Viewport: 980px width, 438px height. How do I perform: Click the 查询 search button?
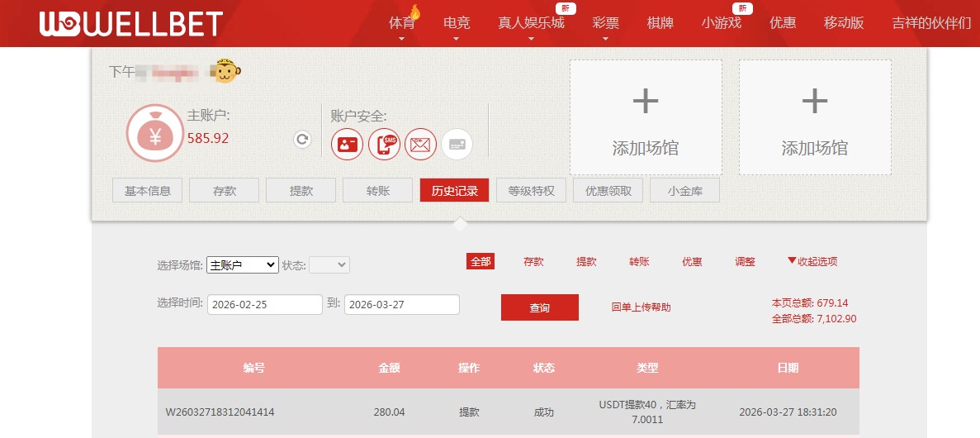[540, 307]
